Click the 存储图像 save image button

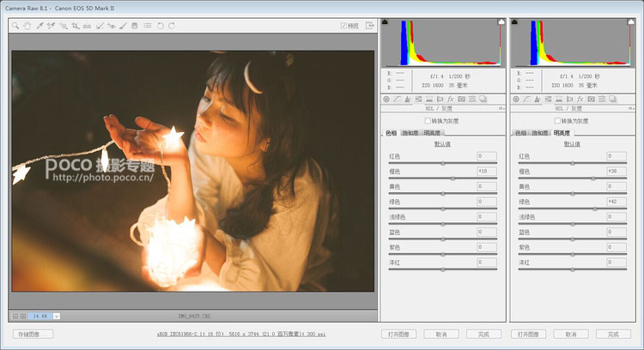(x=33, y=335)
